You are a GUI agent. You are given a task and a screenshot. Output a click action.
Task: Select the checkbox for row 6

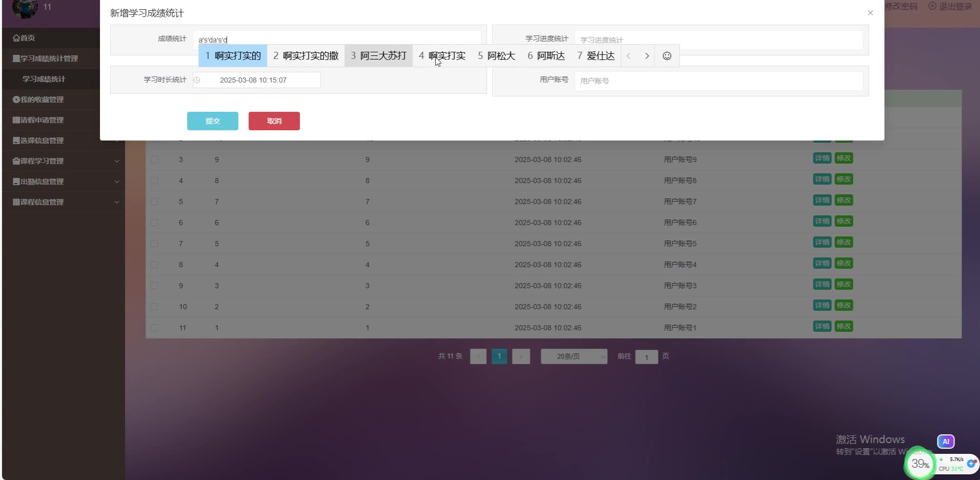tap(154, 223)
